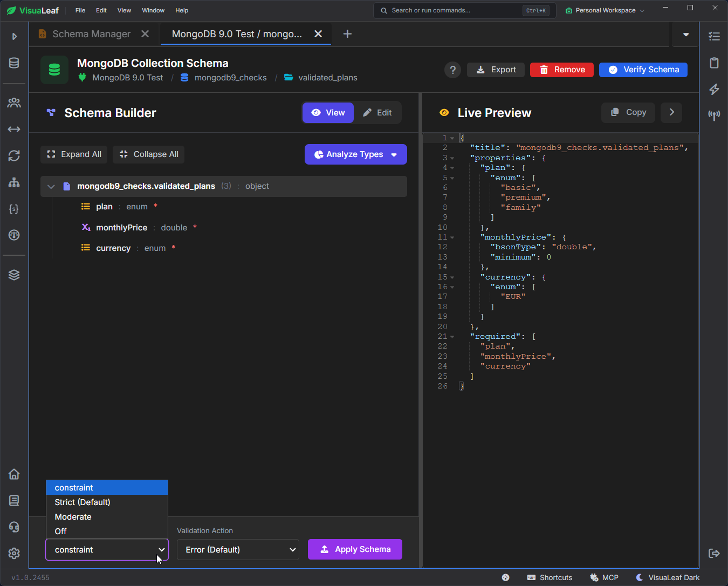The height and width of the screenshot is (586, 728).
Task: Open the Personal Workspace dropdown
Action: pyautogui.click(x=605, y=10)
